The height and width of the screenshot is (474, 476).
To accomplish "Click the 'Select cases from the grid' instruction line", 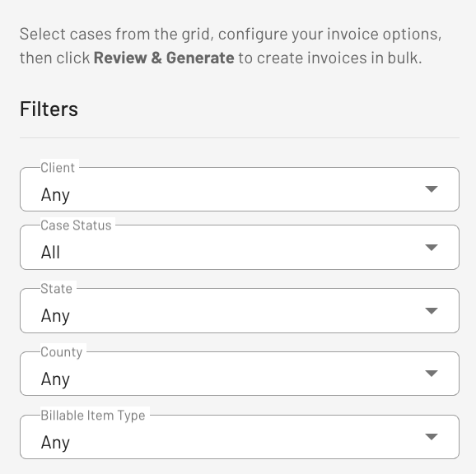I will point(231,34).
